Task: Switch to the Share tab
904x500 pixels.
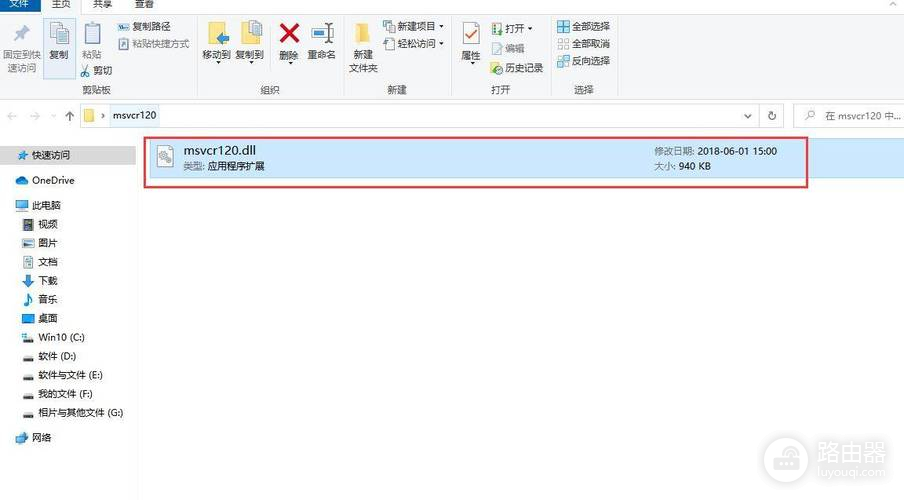Action: pyautogui.click(x=102, y=5)
